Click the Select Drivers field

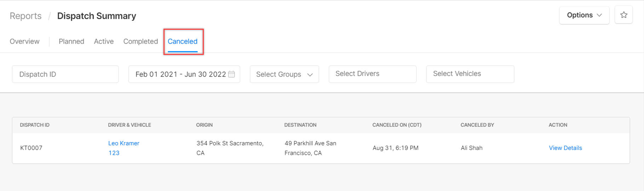(x=372, y=74)
